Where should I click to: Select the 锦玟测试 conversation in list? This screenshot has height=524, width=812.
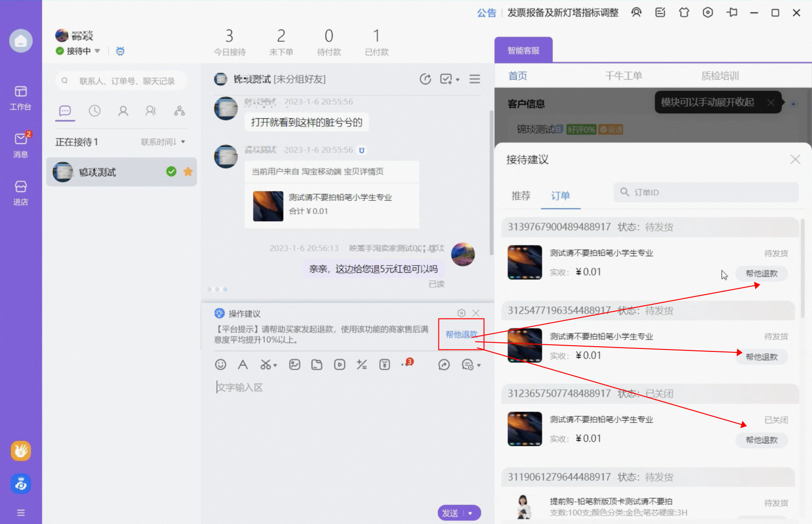[122, 172]
